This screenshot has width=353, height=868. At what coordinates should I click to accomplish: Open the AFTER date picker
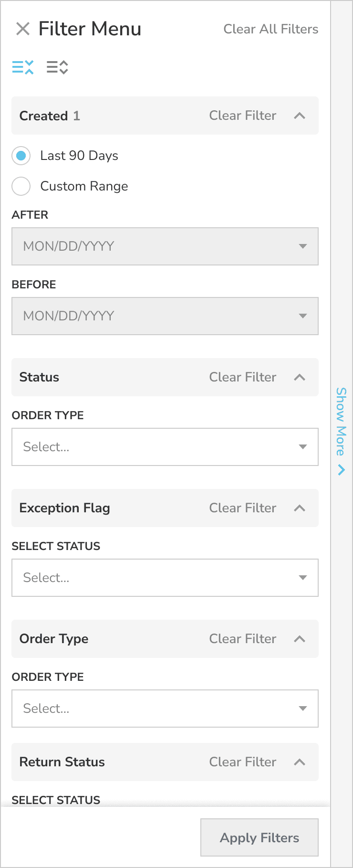pos(165,246)
